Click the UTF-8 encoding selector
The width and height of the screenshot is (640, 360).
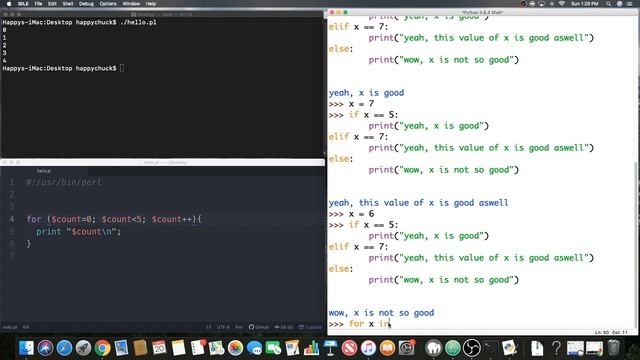click(x=223, y=327)
